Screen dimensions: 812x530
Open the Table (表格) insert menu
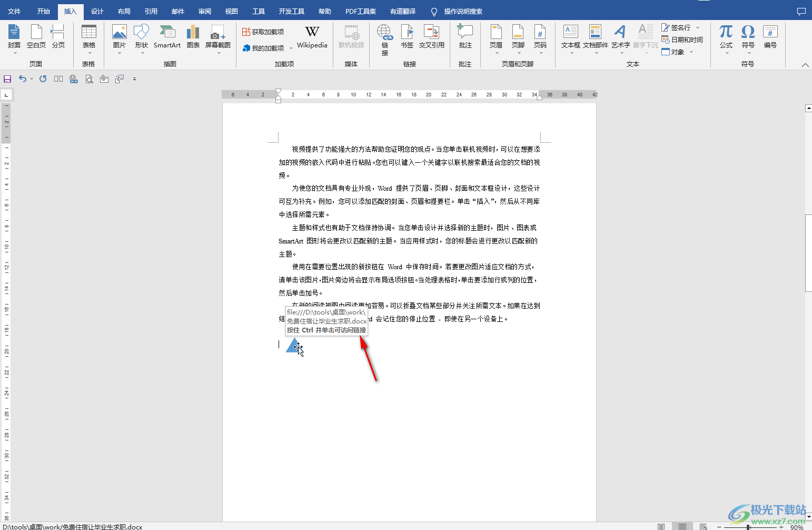89,38
